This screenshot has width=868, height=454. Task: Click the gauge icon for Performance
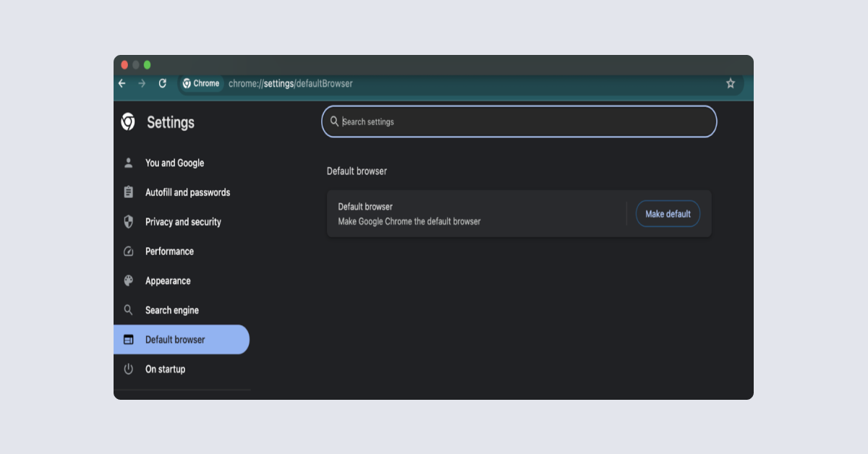pyautogui.click(x=129, y=252)
